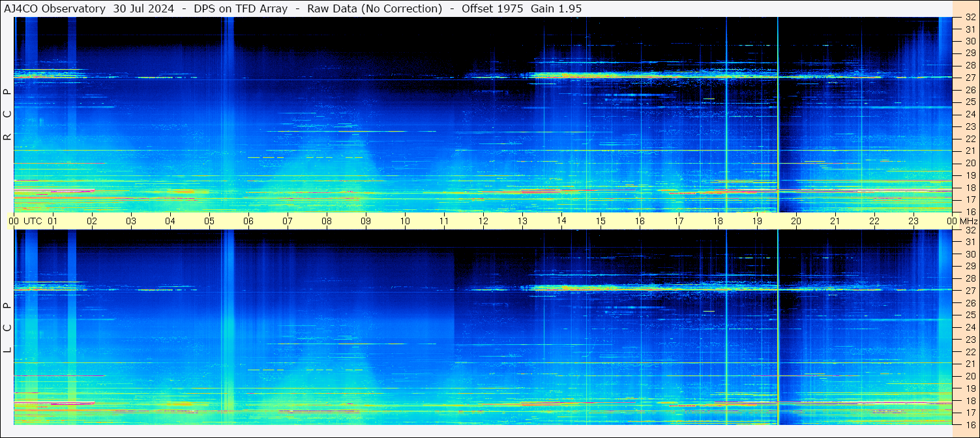The image size is (980, 438).
Task: Click the 06 hour mark on time axis
Action: coord(248,221)
